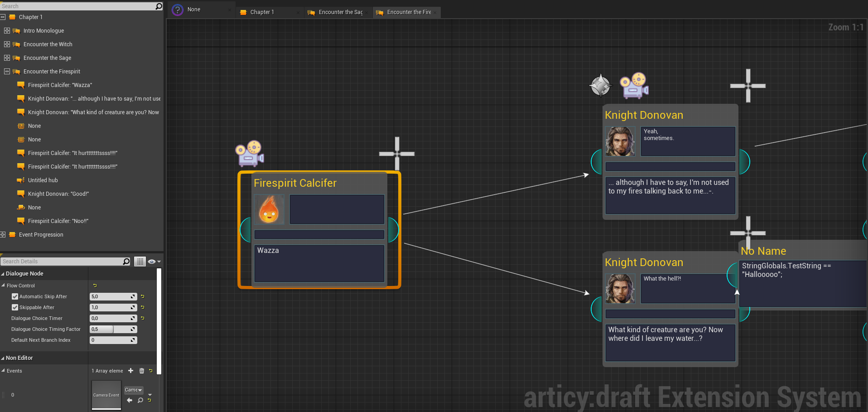Reset Automatic Skip After to default

[142, 296]
